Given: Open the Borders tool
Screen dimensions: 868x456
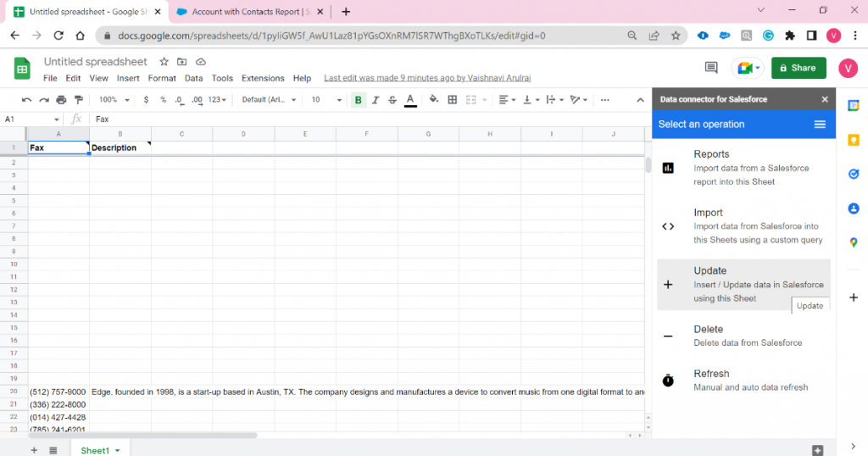Looking at the screenshot, I should 453,100.
